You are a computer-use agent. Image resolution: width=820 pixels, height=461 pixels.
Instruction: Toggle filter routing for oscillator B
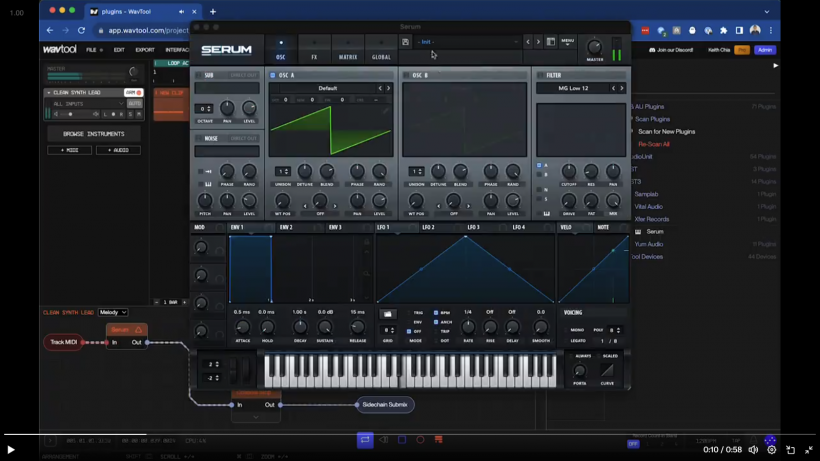click(539, 175)
